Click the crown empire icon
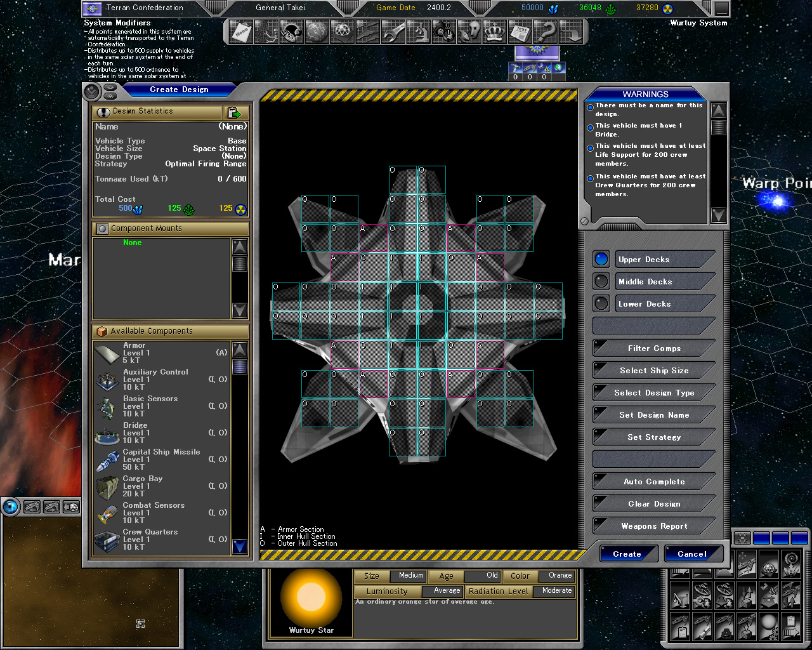The height and width of the screenshot is (650, 812). [494, 32]
